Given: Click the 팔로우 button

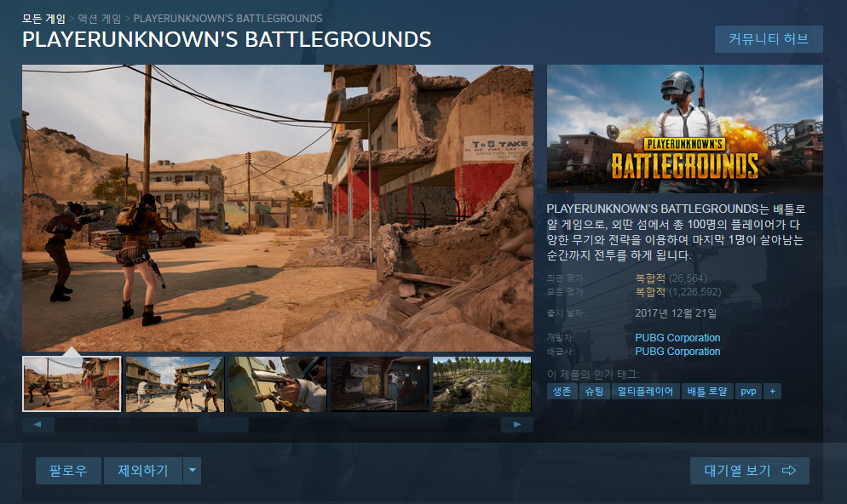Looking at the screenshot, I should [68, 471].
